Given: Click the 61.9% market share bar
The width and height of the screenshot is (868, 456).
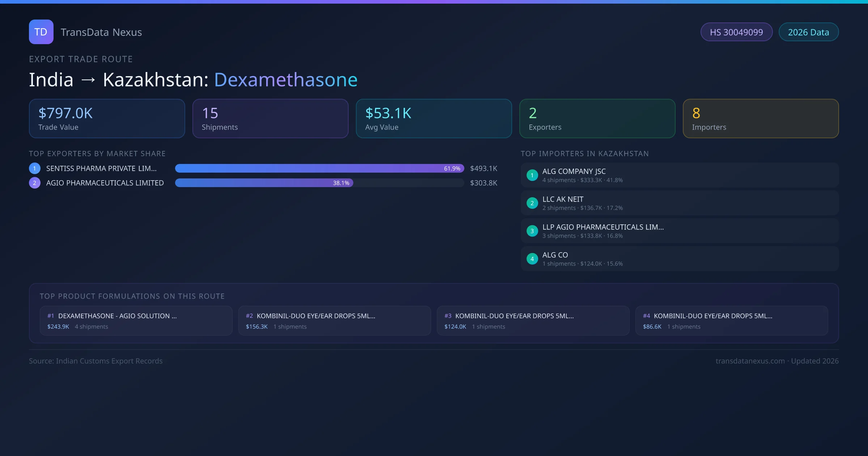Looking at the screenshot, I should 319,168.
